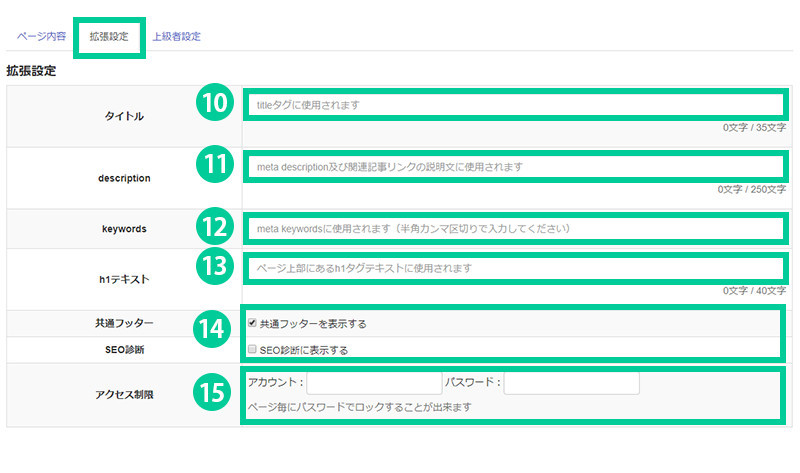
Task: Focus the タイトル title tag input field
Action: pyautogui.click(x=514, y=104)
